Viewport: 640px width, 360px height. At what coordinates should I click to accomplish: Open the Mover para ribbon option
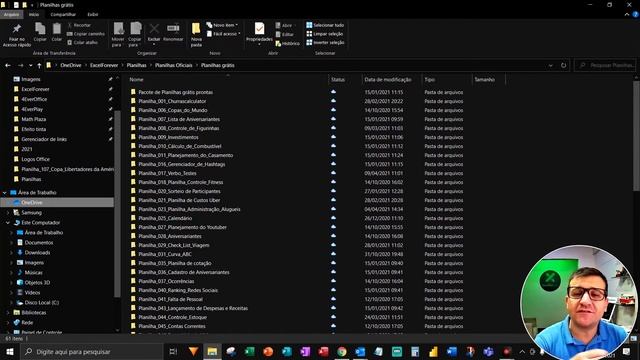coord(118,34)
